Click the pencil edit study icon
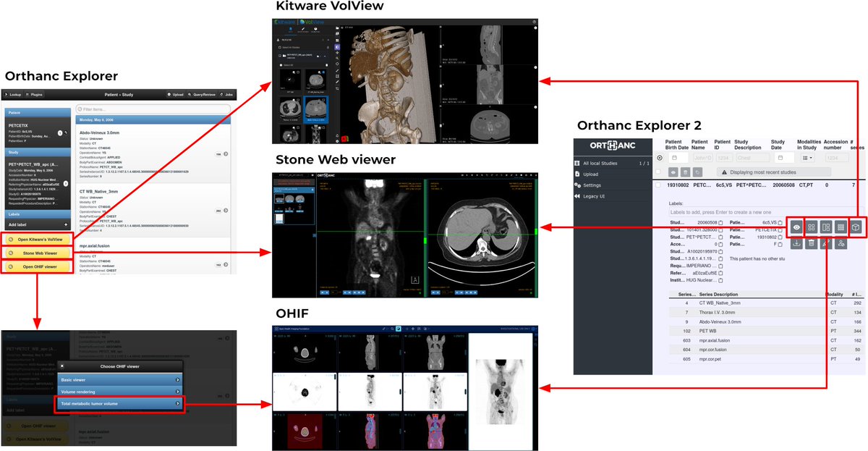868x451 pixels. coord(826,244)
